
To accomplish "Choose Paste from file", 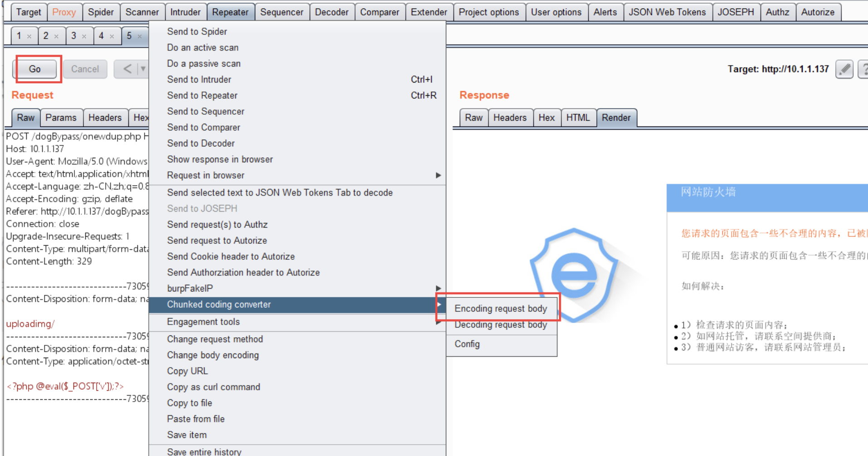I will (x=297, y=419).
